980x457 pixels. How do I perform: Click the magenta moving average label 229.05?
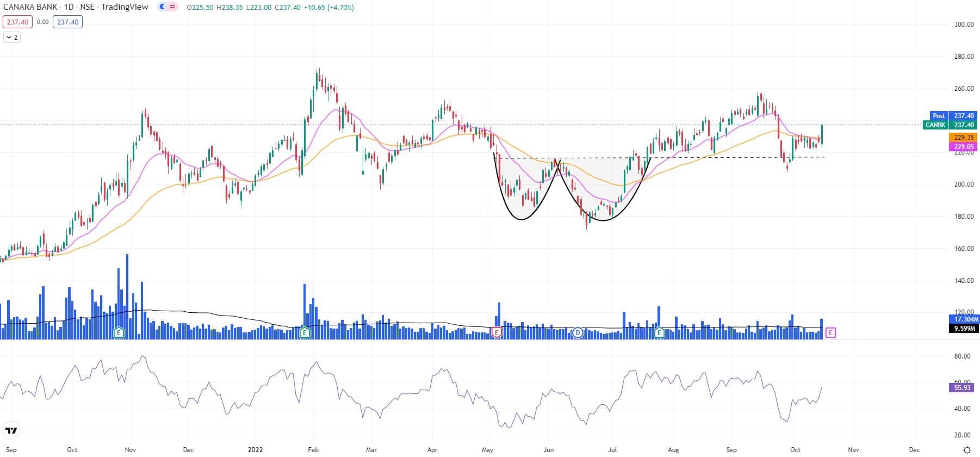click(x=963, y=146)
